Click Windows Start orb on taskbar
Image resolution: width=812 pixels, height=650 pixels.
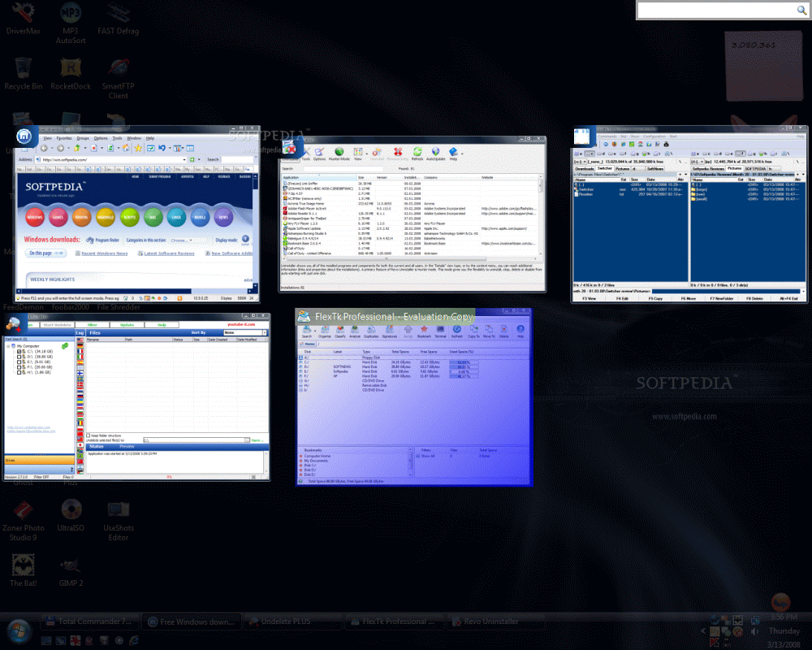(19, 631)
